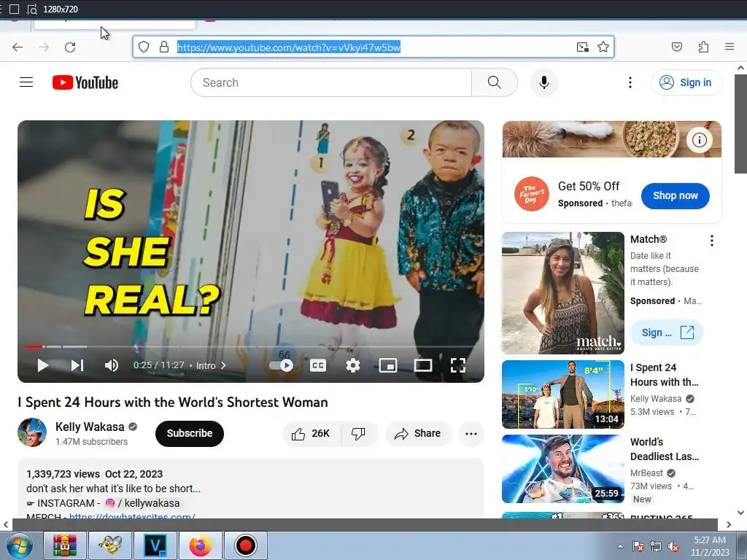Reload the current page
This screenshot has width=747, height=560.
point(70,47)
